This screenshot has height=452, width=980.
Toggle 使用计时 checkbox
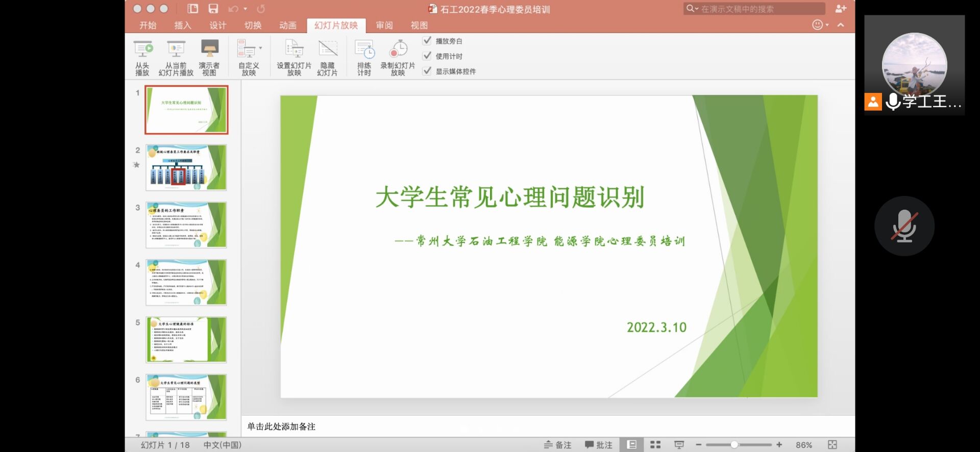pos(427,56)
